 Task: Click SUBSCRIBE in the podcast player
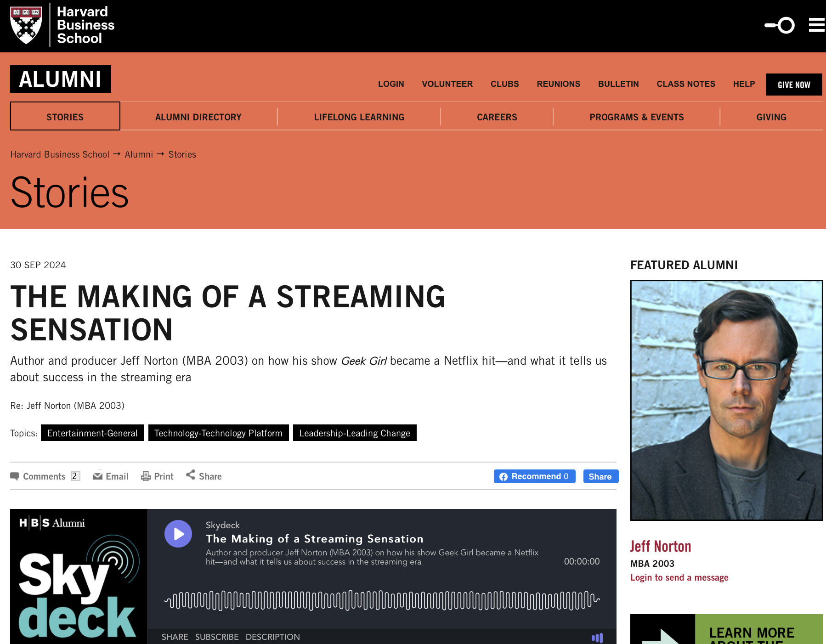click(217, 637)
